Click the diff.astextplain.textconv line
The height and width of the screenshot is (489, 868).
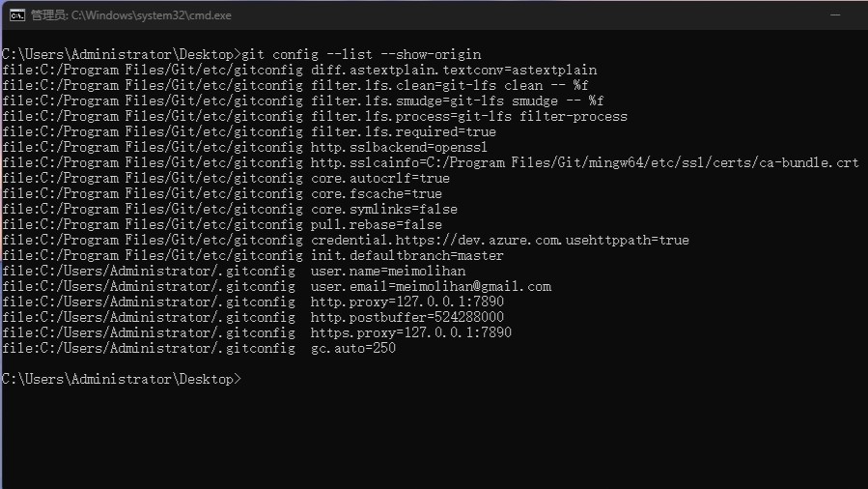(299, 70)
